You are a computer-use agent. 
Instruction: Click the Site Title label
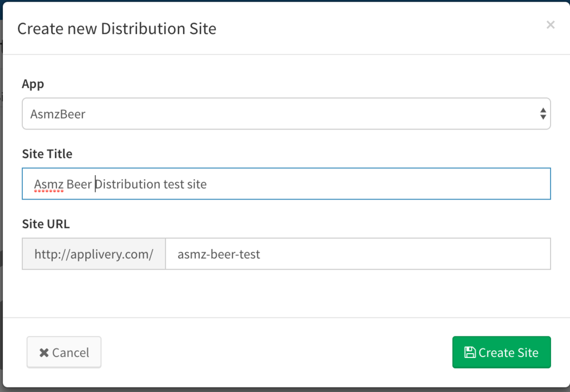[x=47, y=154]
